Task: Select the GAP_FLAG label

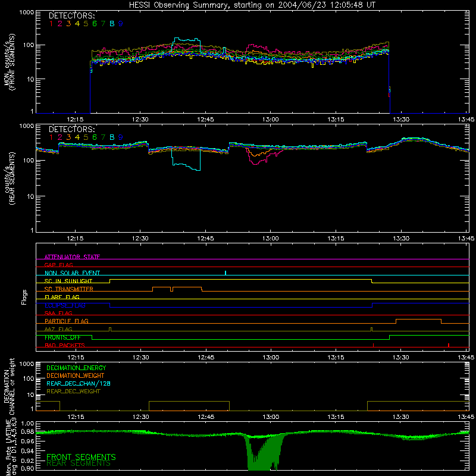Action: coord(58,265)
